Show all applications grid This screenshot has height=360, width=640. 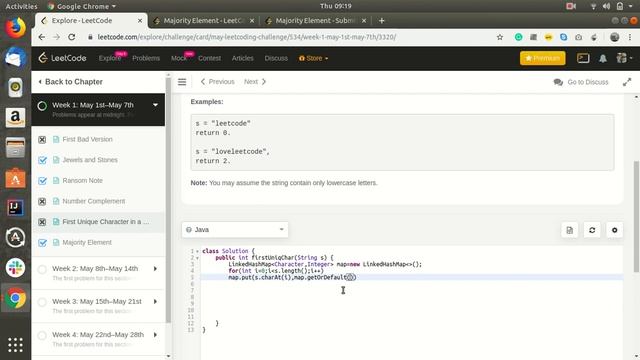pos(16,345)
